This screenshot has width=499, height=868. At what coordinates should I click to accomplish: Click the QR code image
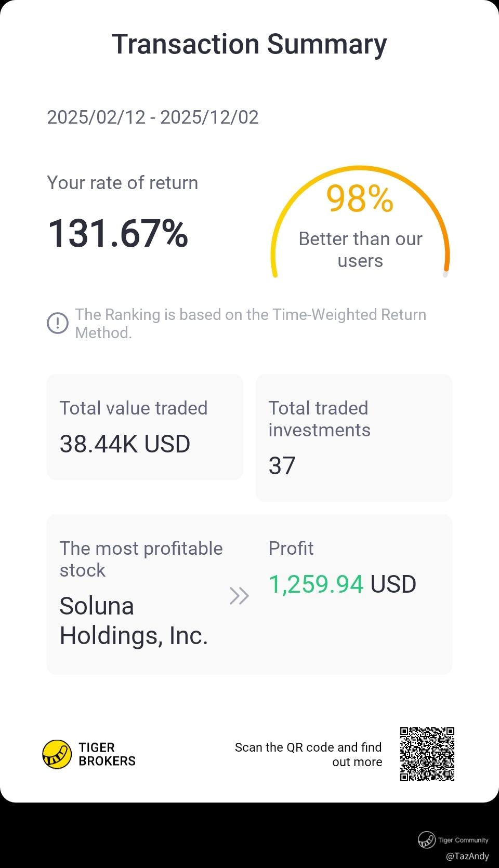(427, 754)
